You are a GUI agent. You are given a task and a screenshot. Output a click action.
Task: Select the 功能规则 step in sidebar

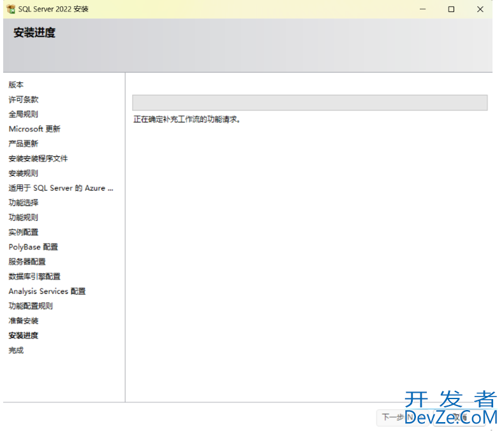pyautogui.click(x=24, y=218)
